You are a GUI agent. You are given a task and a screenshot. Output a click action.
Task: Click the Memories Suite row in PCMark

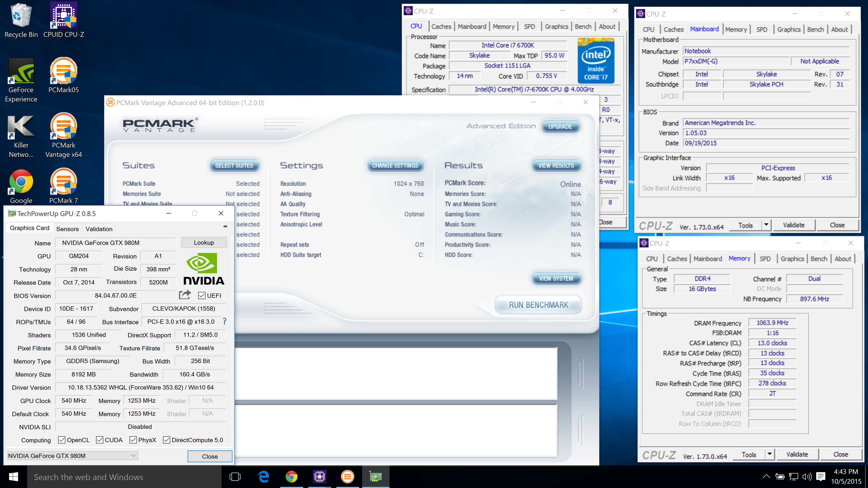[x=191, y=194]
